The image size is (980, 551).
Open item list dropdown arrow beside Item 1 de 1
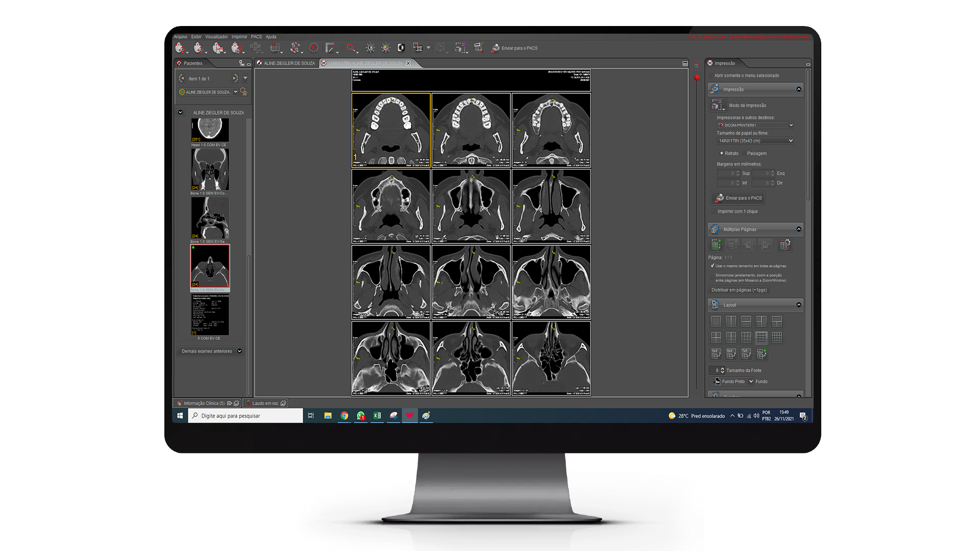click(x=246, y=78)
